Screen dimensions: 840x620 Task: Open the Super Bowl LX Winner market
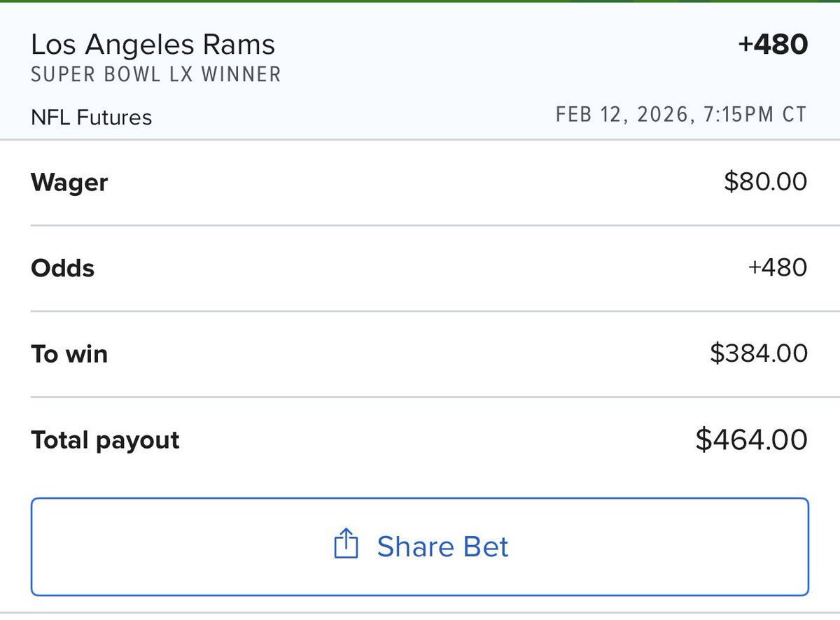(155, 74)
